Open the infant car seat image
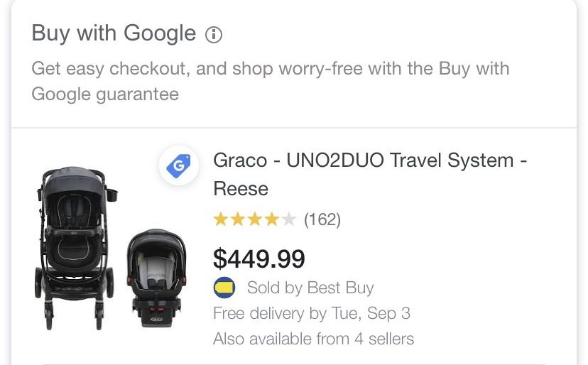Viewport: 588px width, 365px height. click(157, 277)
